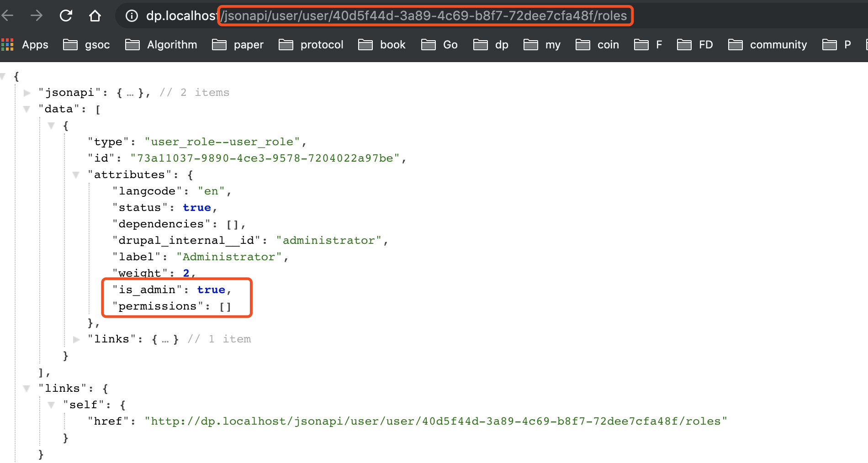The height and width of the screenshot is (463, 868).
Task: Open the dp bookmark folder
Action: pos(491,45)
